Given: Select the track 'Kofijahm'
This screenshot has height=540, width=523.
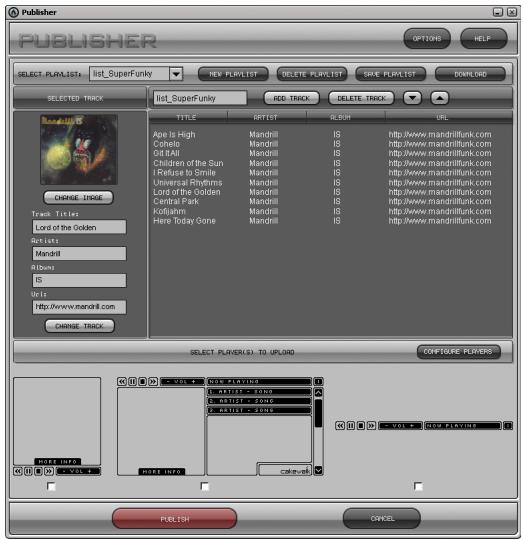Looking at the screenshot, I should [x=169, y=211].
